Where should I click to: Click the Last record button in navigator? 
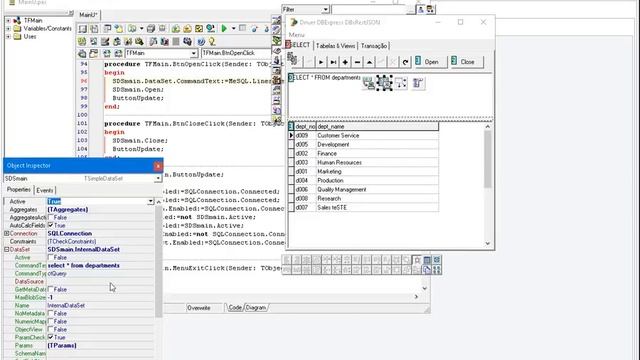(333, 62)
